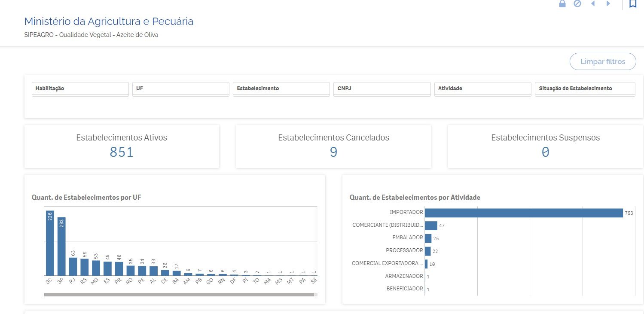The height and width of the screenshot is (314, 644).
Task: Expand the UF filter list
Action: click(x=180, y=88)
